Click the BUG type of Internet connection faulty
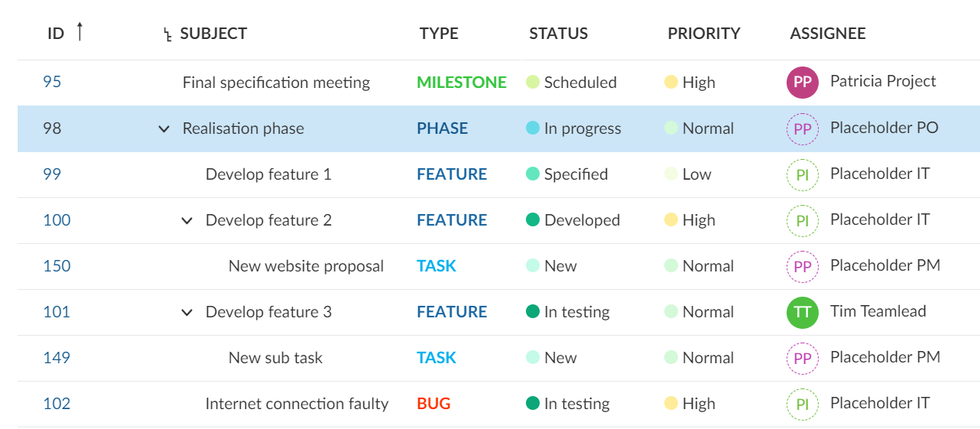Viewport: 980px width, 429px height. (433, 404)
